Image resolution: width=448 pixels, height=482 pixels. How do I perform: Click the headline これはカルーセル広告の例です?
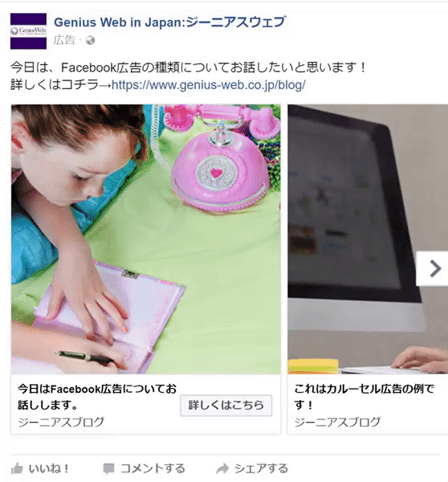[365, 397]
